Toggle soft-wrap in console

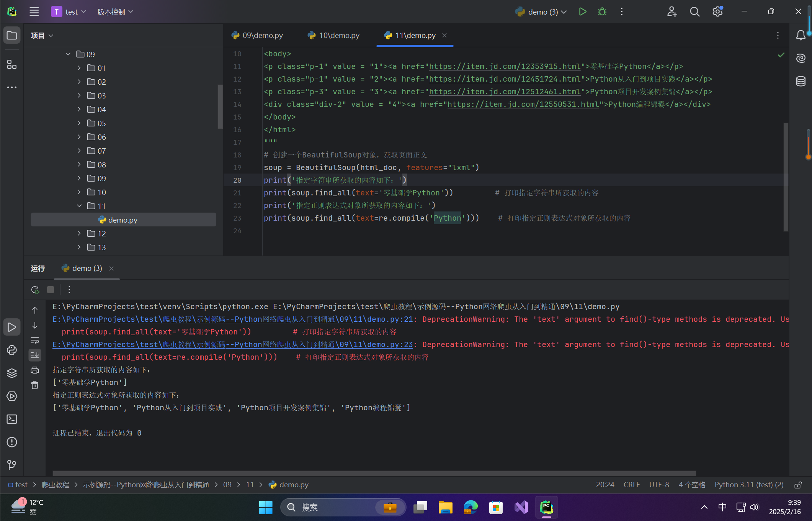coord(35,340)
